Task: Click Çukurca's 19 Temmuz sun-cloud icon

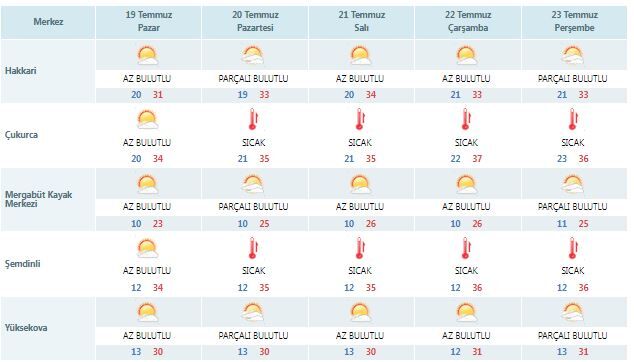Action: pos(148,120)
